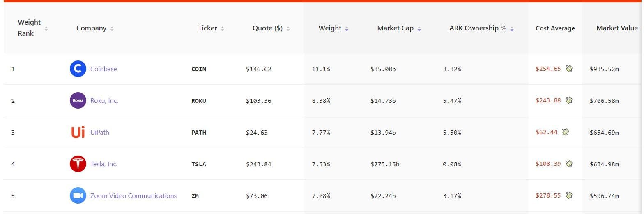
Task: Click the Coinbase logo icon
Action: tap(78, 69)
